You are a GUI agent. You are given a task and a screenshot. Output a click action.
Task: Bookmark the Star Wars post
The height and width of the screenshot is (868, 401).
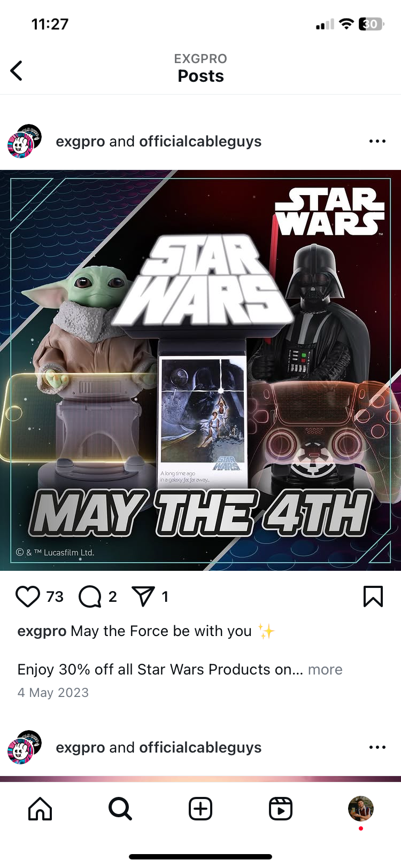[373, 596]
